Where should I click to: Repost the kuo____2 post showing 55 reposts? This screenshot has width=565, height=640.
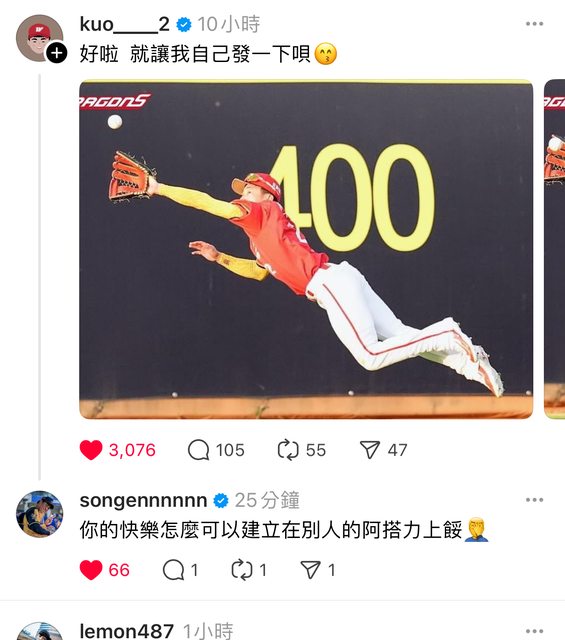(x=288, y=450)
